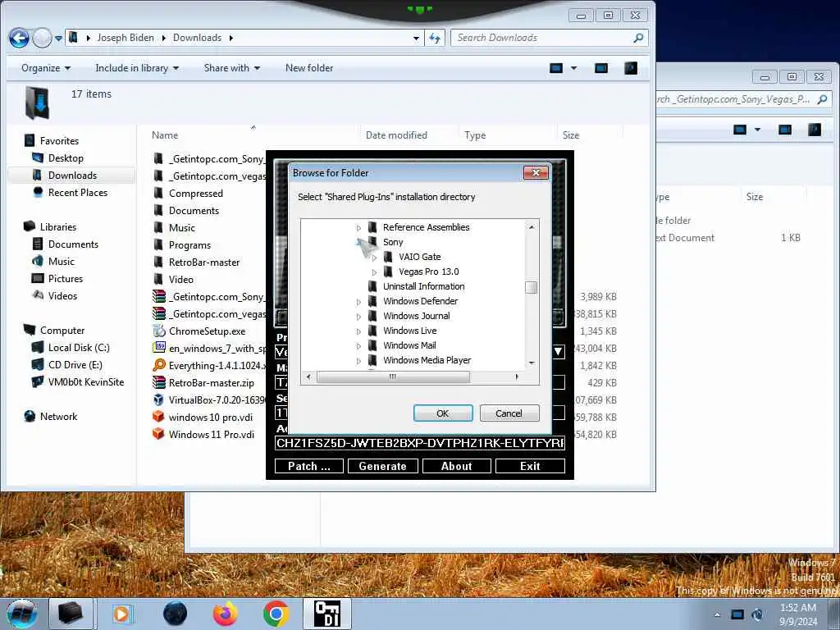This screenshot has width=840, height=630.
Task: Expand the Windows Journal folder
Action: coord(359,317)
